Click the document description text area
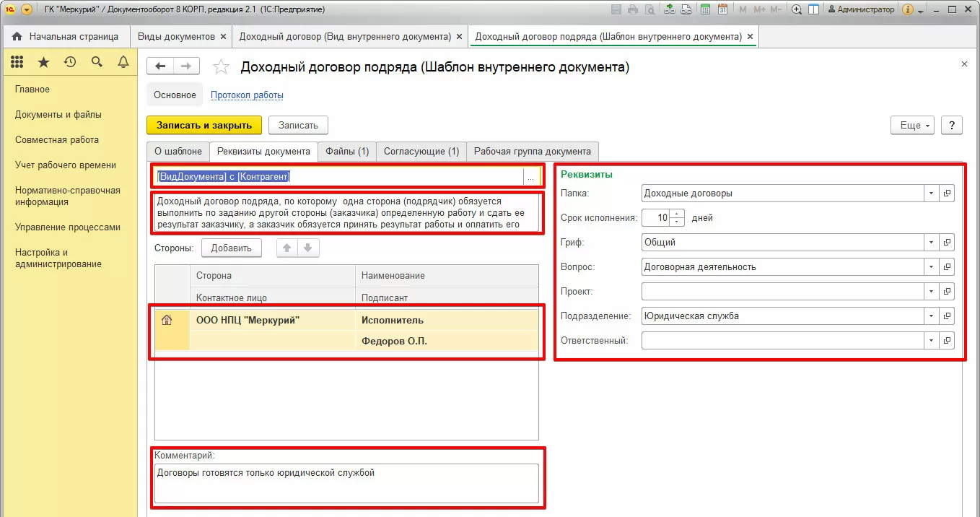The width and height of the screenshot is (980, 517). 347,213
